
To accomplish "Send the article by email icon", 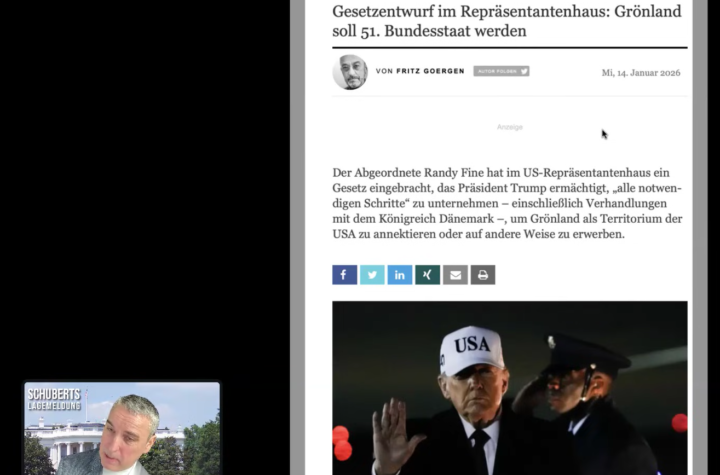I will pos(455,275).
